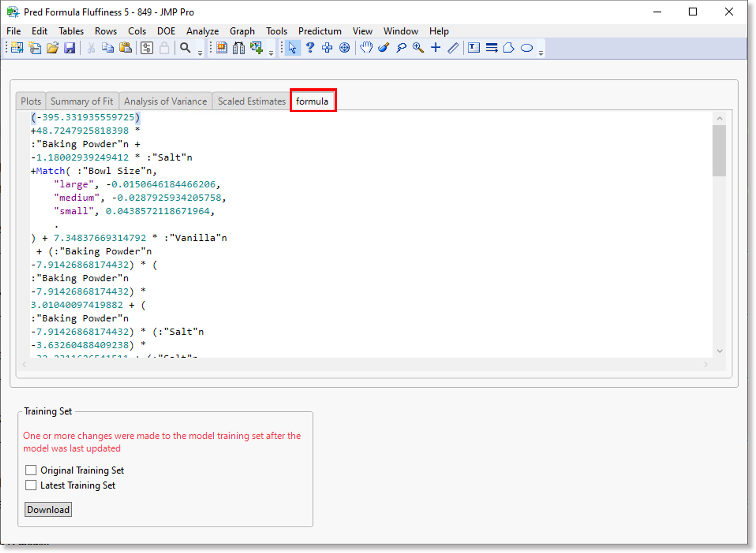Open the Predictum menu
756x553 pixels.
point(320,31)
